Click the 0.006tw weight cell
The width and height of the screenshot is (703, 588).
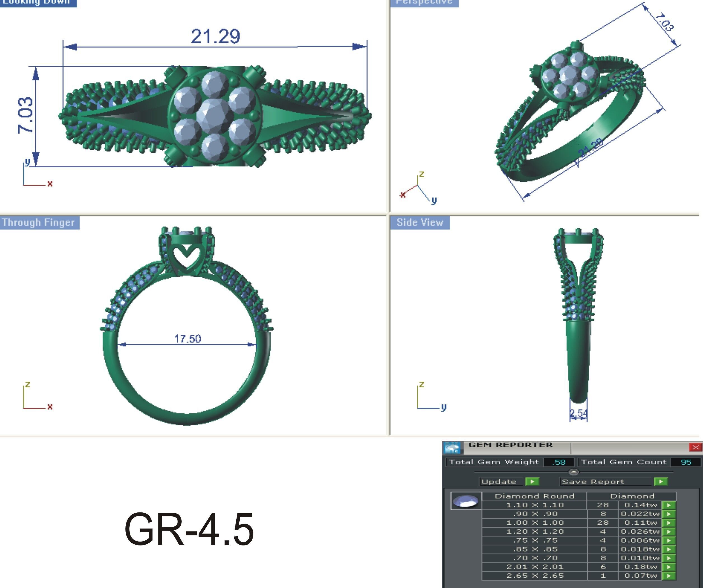(640, 540)
